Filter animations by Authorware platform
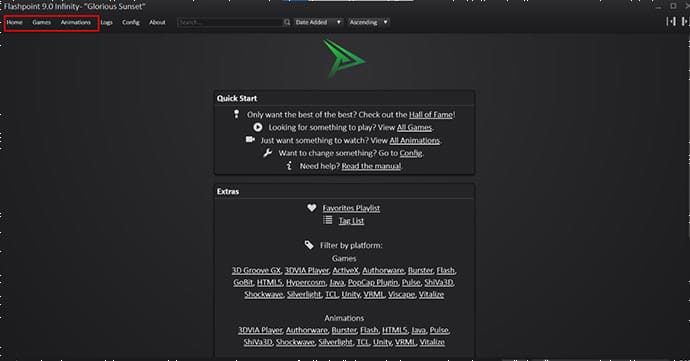The height and width of the screenshot is (361, 690). [x=307, y=330]
